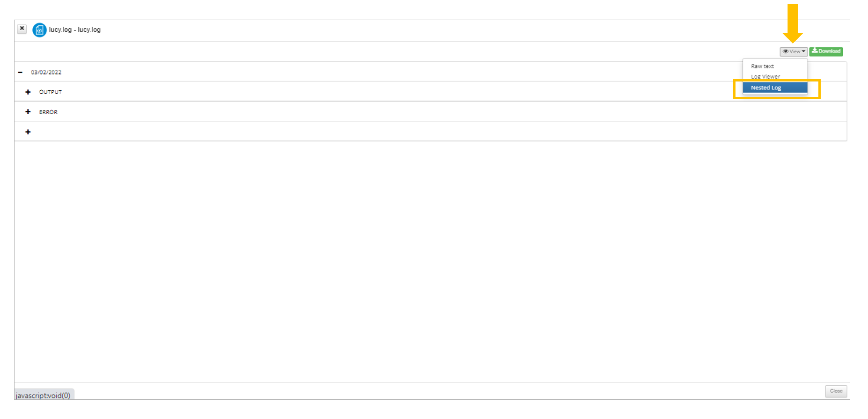Click the blue lucy.log file icon

tap(39, 30)
